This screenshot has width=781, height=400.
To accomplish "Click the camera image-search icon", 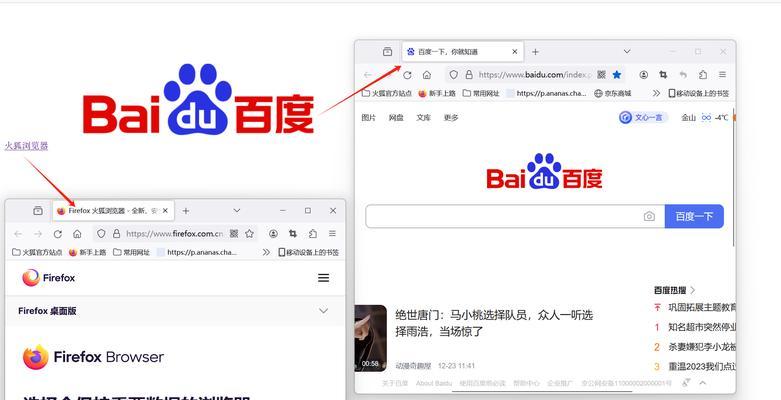I will pos(649,216).
